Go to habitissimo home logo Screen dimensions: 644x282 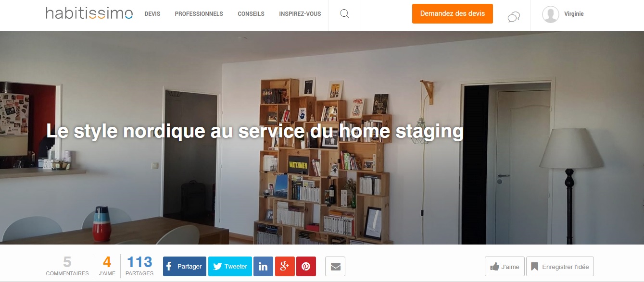click(89, 13)
